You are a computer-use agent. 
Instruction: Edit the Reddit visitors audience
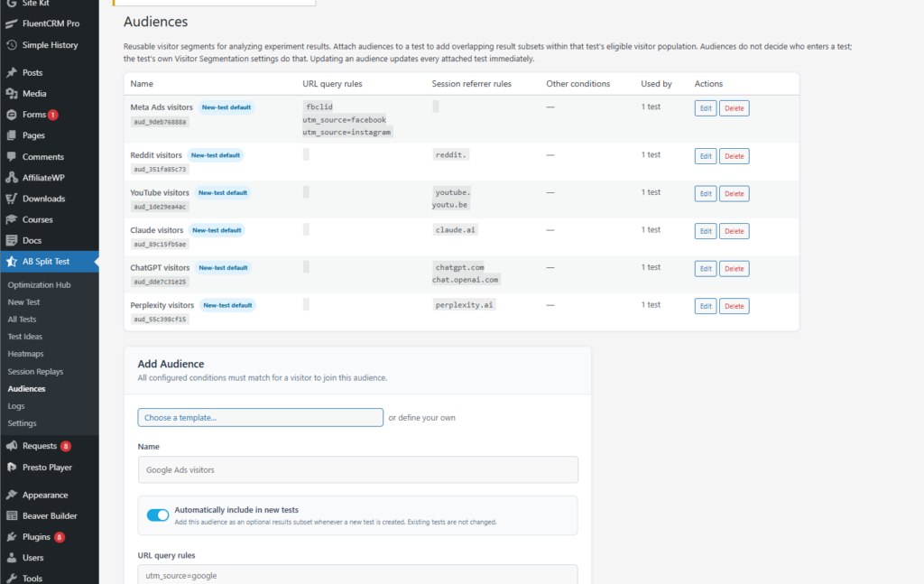tap(706, 156)
